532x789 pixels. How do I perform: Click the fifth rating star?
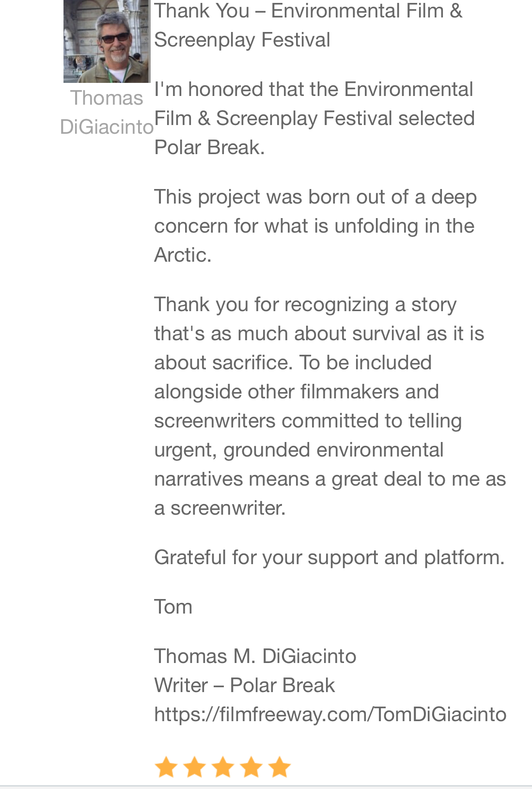tap(280, 767)
